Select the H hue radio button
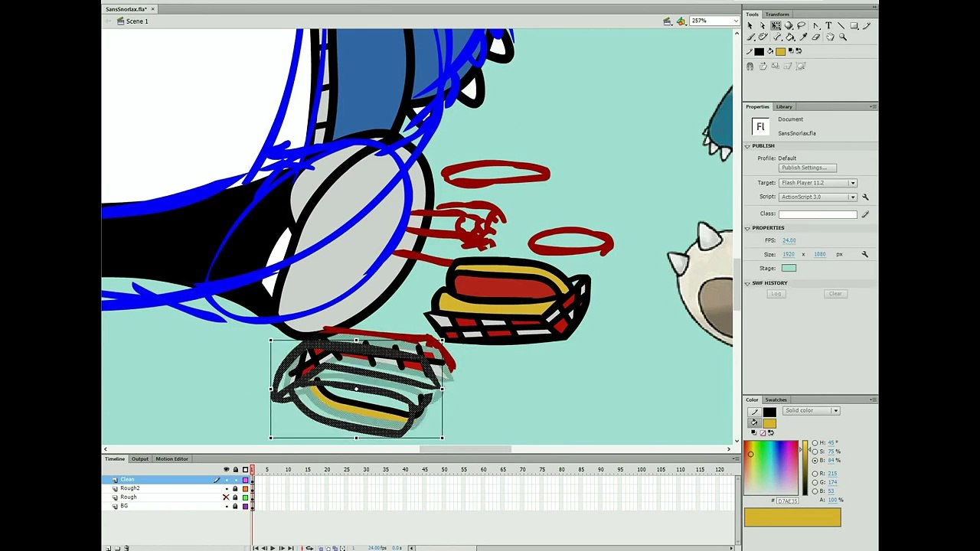This screenshot has height=551, width=980. [815, 442]
